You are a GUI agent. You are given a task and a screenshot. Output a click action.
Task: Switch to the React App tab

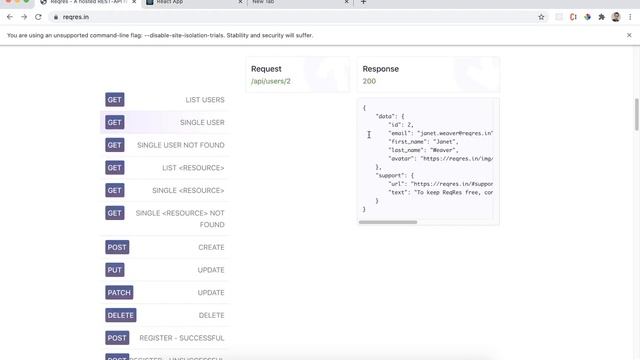pos(194,2)
